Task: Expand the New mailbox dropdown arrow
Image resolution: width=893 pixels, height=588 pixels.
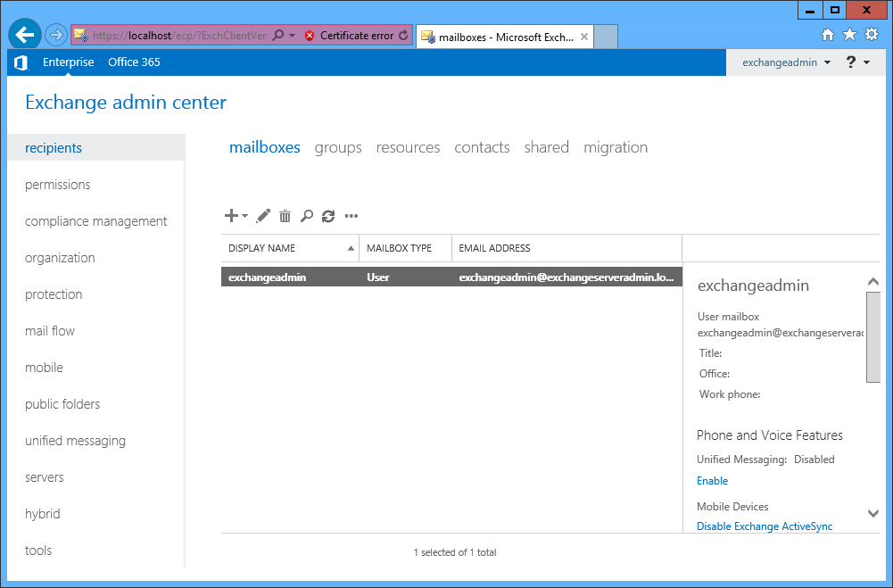Action: click(245, 216)
